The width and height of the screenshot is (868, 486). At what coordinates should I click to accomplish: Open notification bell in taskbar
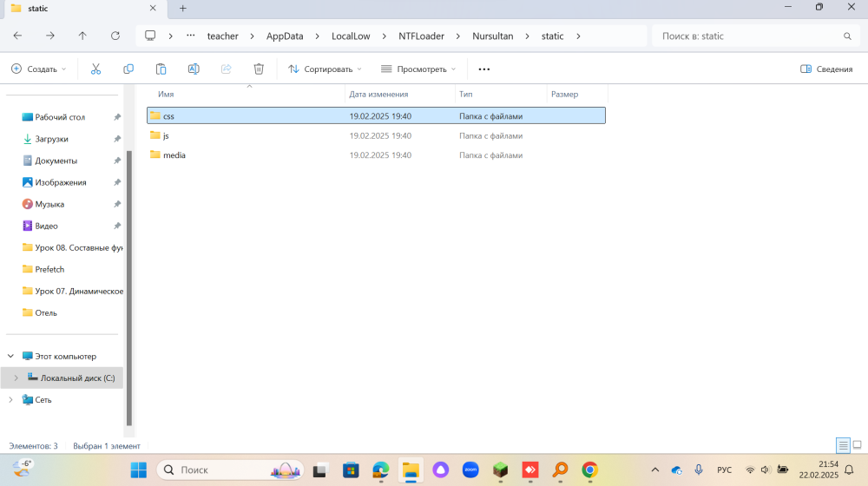849,470
